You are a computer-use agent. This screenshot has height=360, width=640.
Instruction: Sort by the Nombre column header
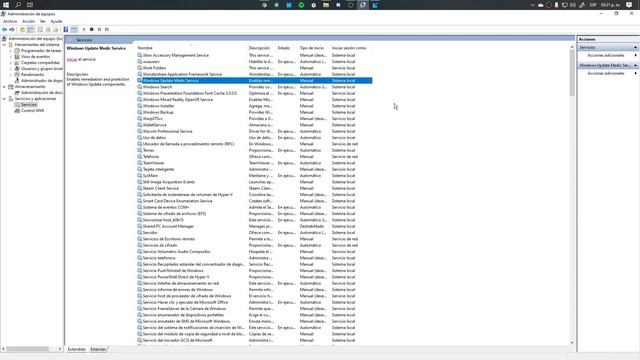(x=145, y=48)
